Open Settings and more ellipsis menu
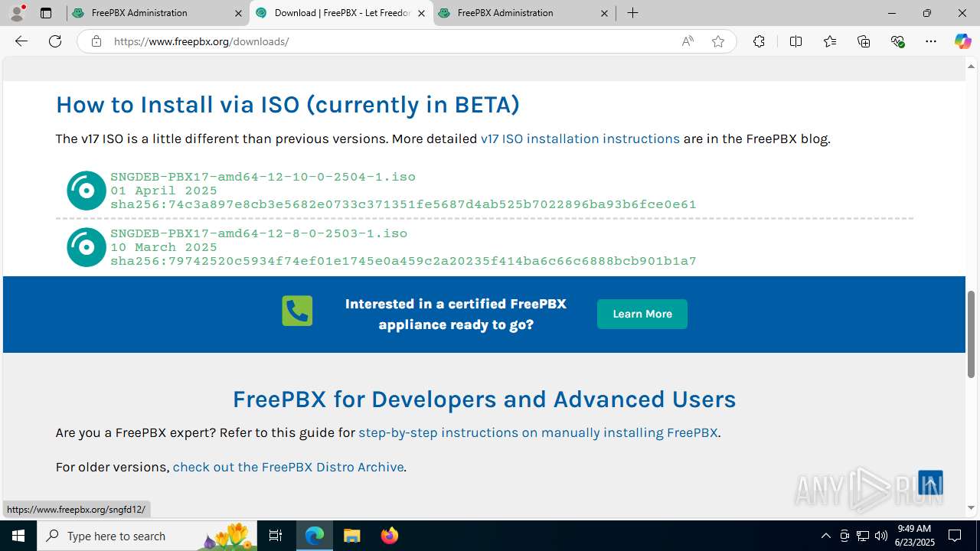Viewport: 980px width, 551px height. point(931,41)
